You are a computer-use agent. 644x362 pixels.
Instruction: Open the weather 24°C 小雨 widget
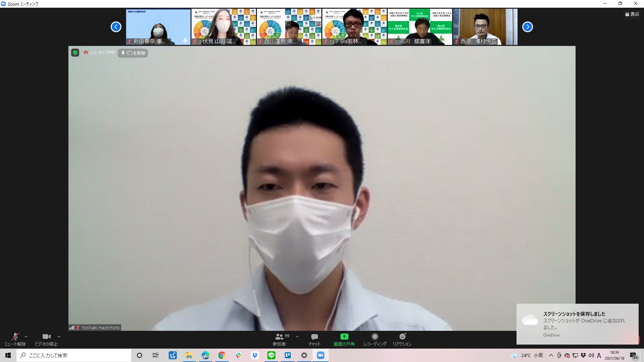(527, 355)
